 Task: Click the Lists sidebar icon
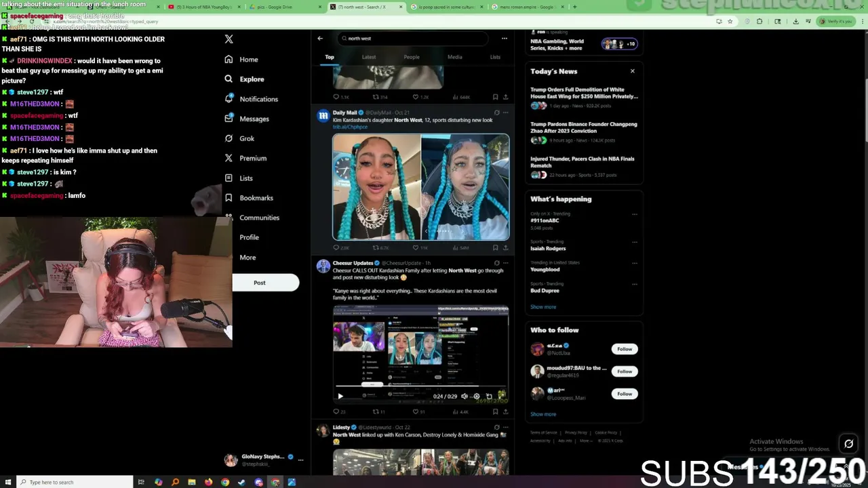[x=229, y=178]
